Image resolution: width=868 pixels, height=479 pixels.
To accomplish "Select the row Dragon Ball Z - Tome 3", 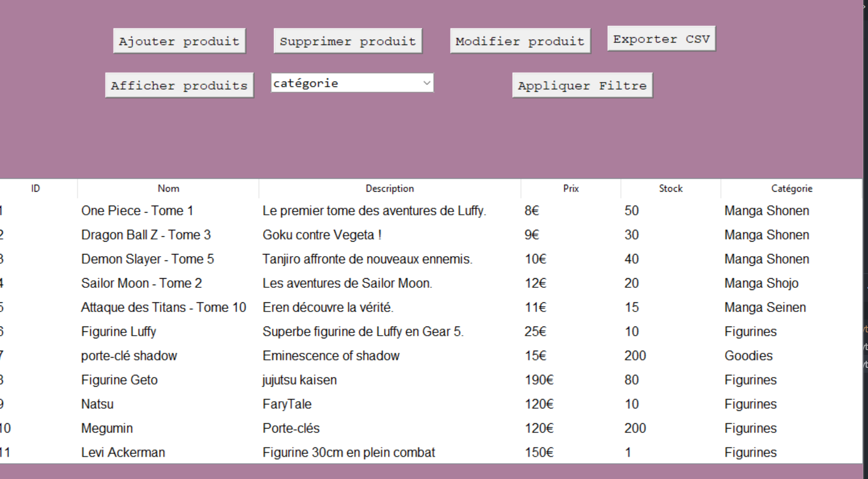I will pyautogui.click(x=431, y=235).
